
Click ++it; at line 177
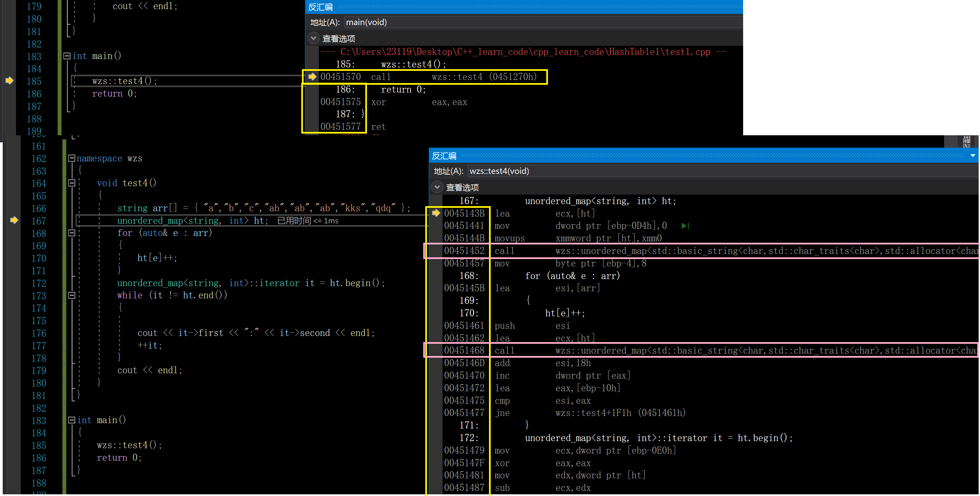point(149,345)
